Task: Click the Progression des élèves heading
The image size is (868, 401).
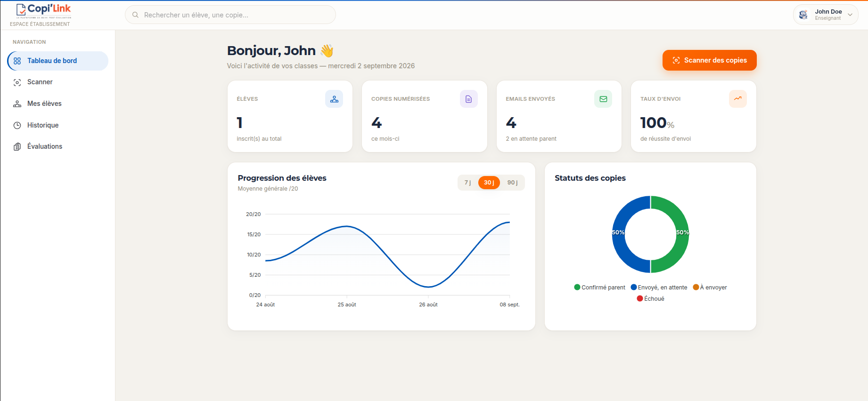Action: pyautogui.click(x=282, y=178)
